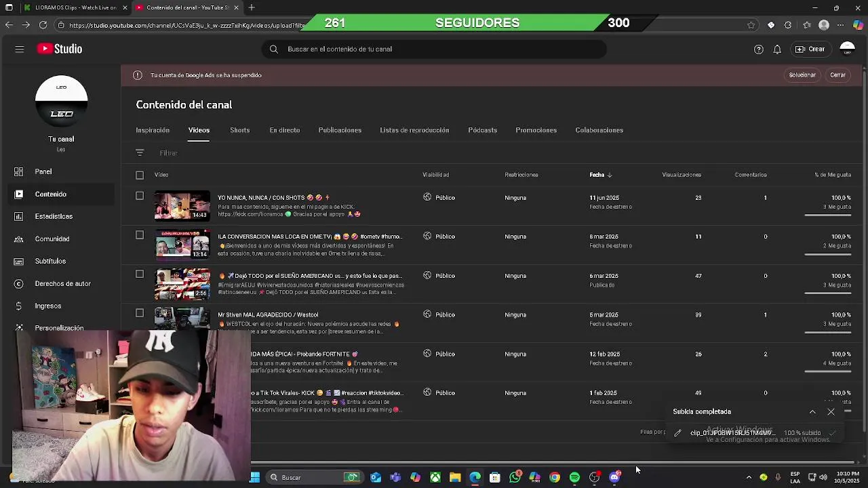868x488 pixels.
Task: Open a new browser tab
Action: (x=252, y=7)
